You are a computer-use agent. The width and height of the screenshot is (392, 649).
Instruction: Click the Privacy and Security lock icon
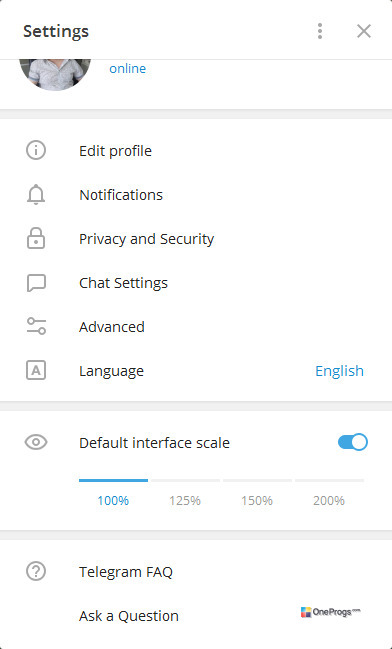click(x=36, y=238)
